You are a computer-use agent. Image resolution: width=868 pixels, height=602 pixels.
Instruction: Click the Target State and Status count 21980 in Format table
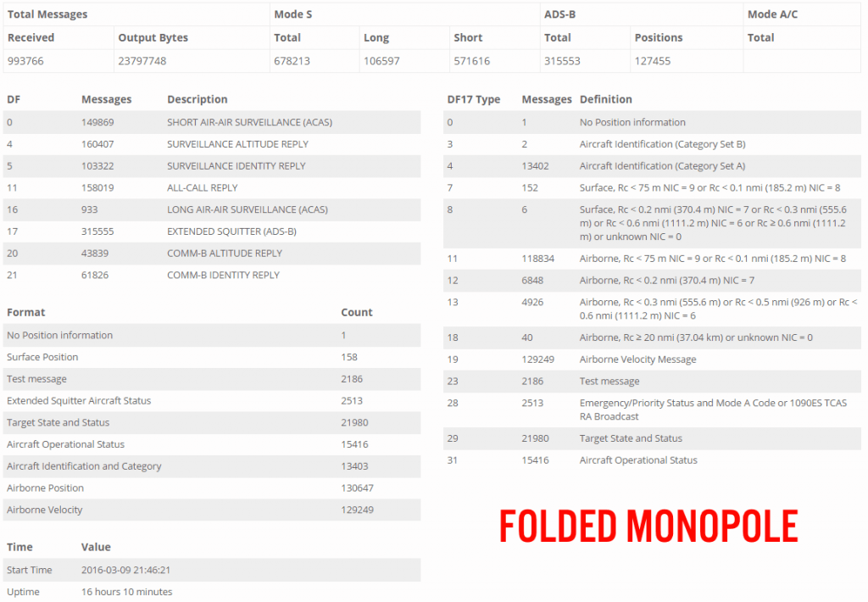[x=356, y=422]
